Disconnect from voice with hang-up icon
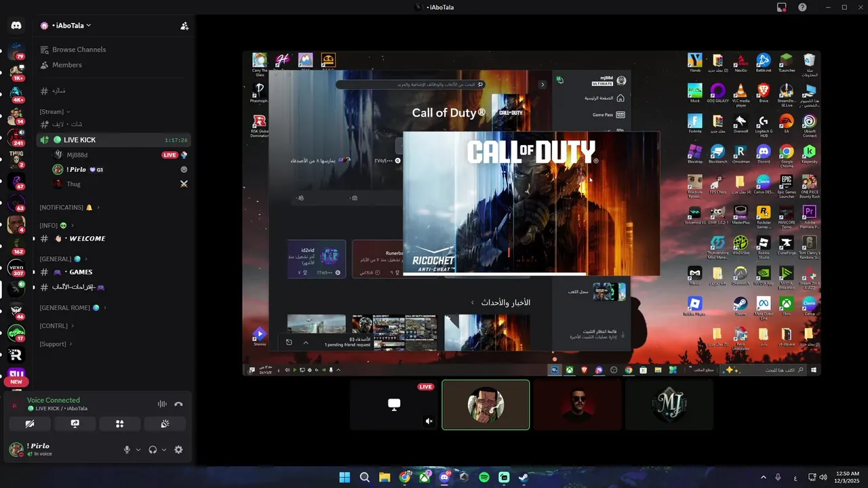Image resolution: width=868 pixels, height=488 pixels. (178, 404)
